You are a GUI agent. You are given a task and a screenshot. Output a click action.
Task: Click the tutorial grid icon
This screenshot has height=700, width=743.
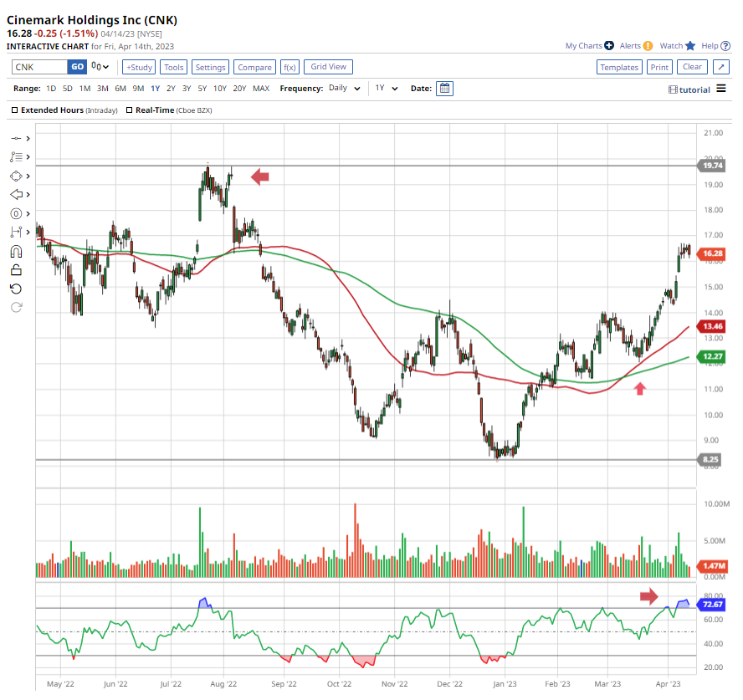coord(673,89)
